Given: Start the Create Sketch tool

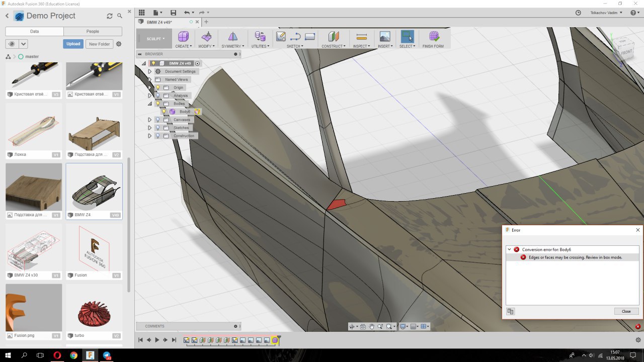Looking at the screenshot, I should [281, 36].
